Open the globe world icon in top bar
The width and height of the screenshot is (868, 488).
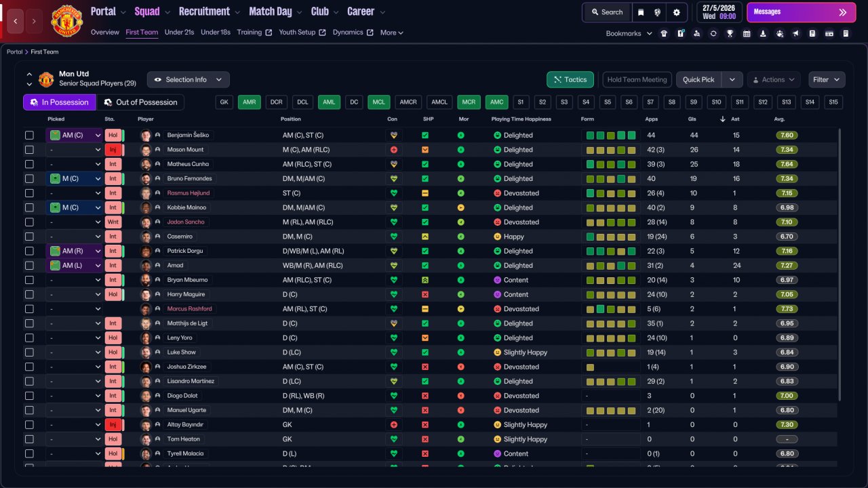(x=658, y=12)
